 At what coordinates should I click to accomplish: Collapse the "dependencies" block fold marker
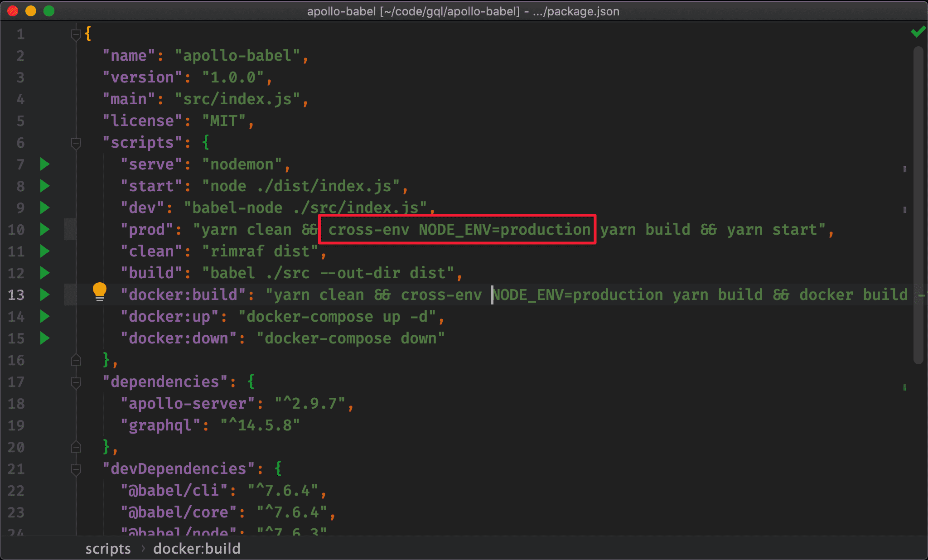click(x=76, y=382)
